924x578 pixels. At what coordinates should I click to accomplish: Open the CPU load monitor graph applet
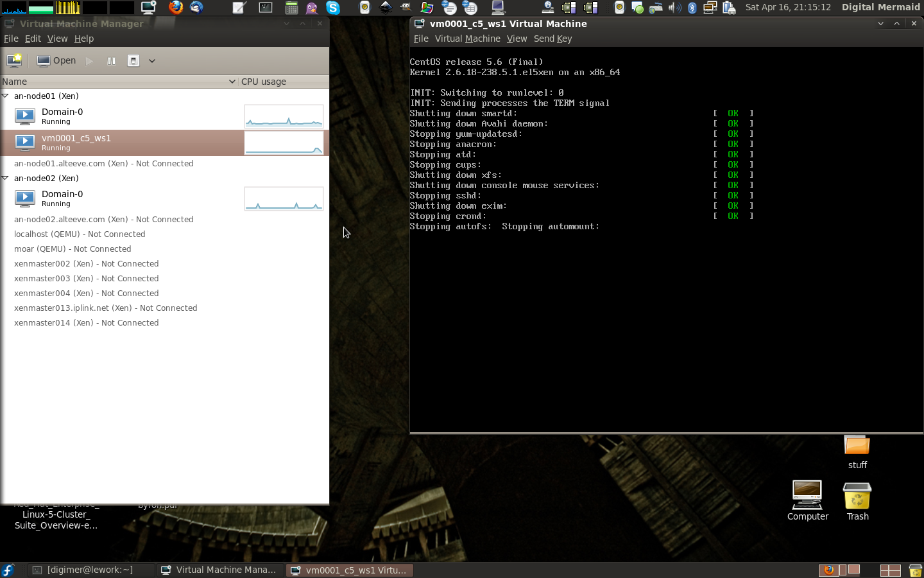(x=13, y=7)
